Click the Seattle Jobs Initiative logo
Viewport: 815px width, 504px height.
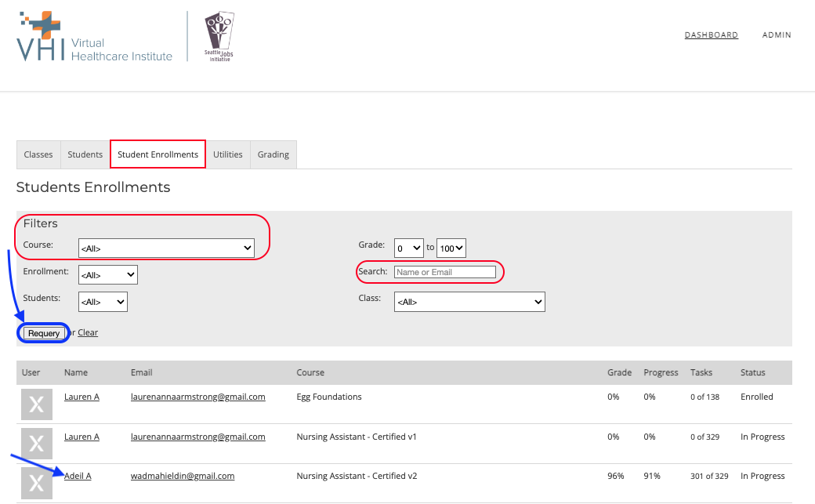click(219, 36)
